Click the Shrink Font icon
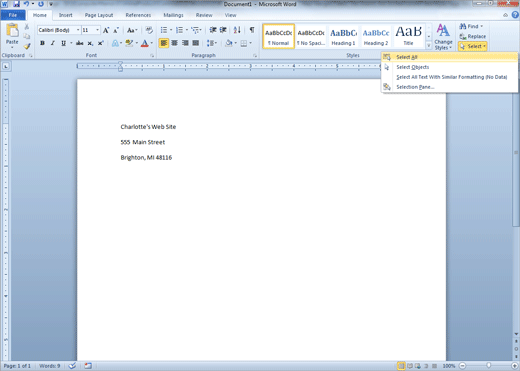520x371 pixels. pyautogui.click(x=116, y=30)
